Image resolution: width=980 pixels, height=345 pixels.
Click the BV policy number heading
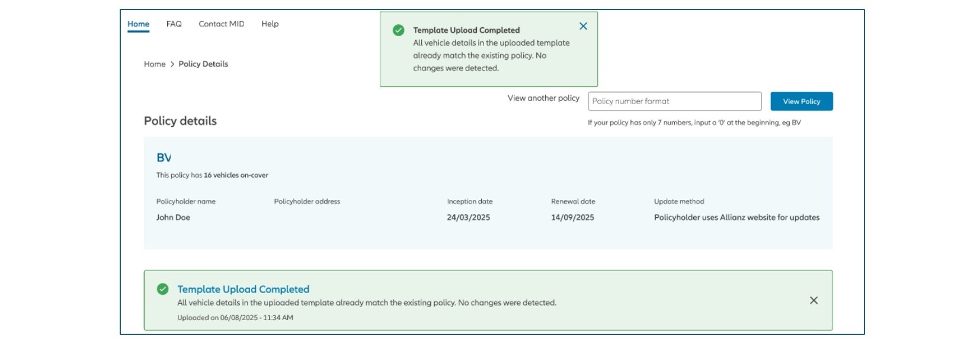pos(164,158)
